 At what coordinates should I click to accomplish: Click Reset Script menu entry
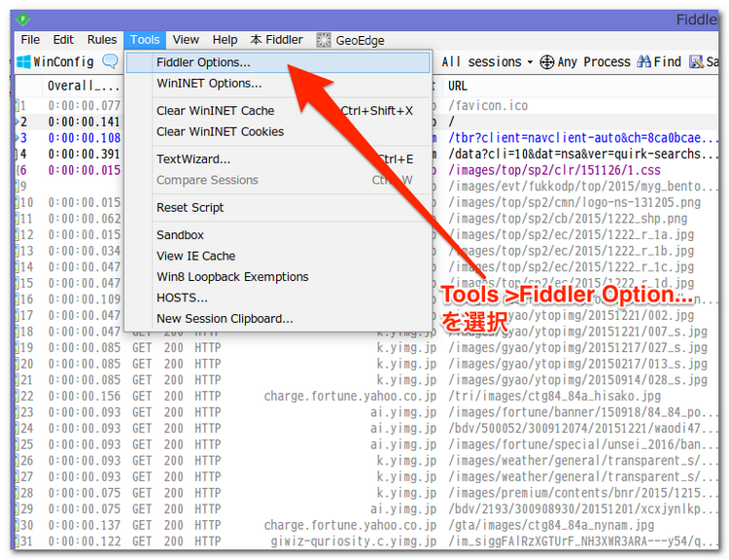[x=278, y=207]
